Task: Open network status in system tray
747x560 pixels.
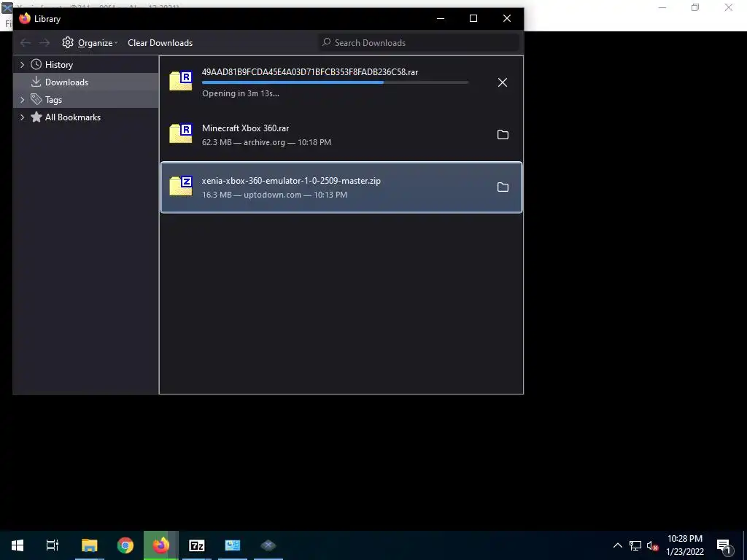Action: [635, 545]
